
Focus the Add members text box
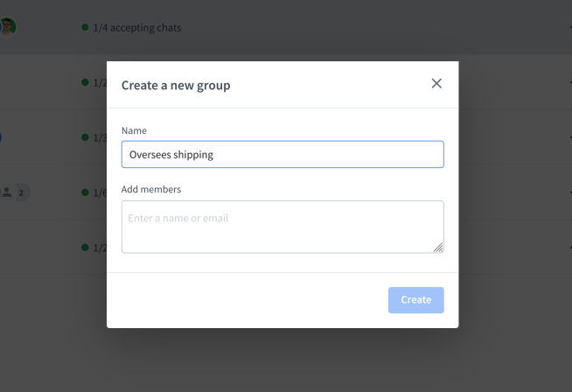click(x=283, y=227)
